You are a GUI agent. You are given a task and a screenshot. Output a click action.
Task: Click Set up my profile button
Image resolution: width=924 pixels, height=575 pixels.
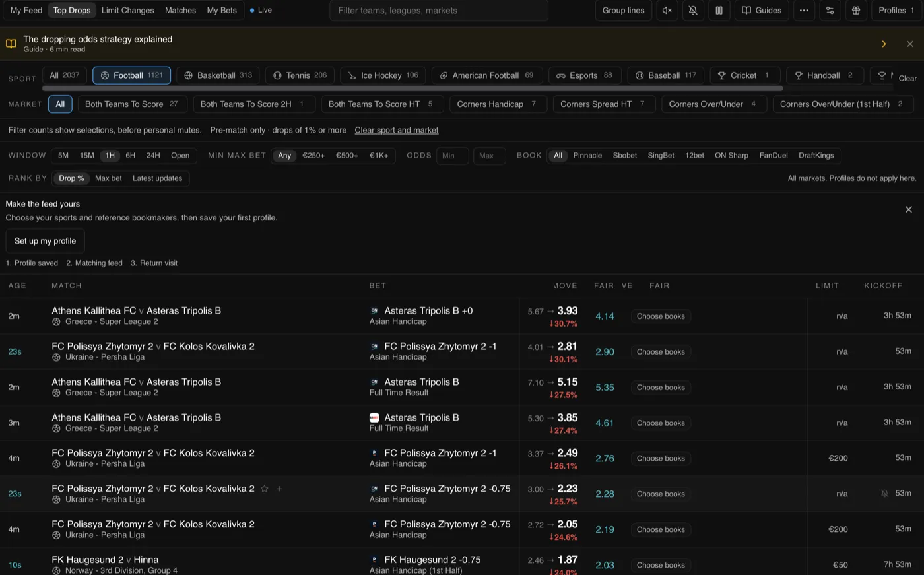click(45, 241)
